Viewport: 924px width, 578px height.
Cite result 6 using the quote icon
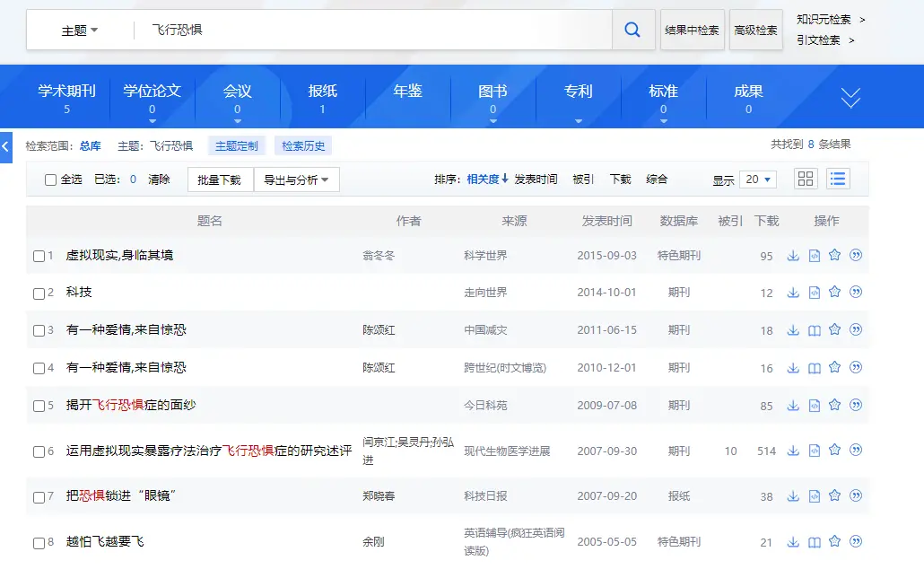tap(856, 451)
